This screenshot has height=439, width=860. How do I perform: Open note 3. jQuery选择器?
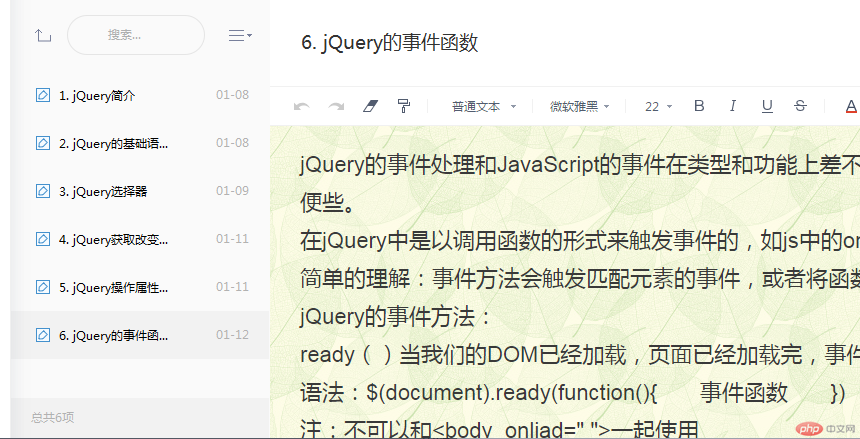pos(140,192)
